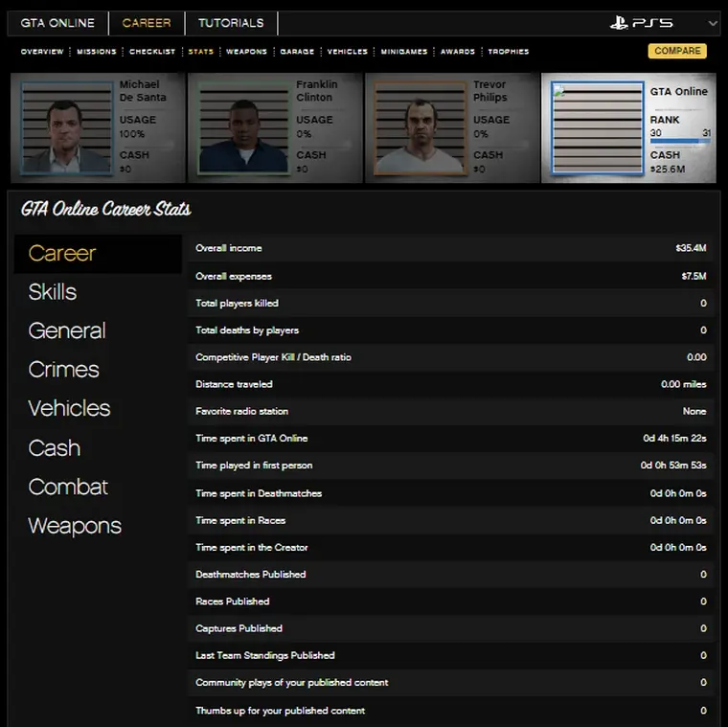Navigate to the Trophies section
Viewport: 728px width, 727px height.
tap(508, 52)
